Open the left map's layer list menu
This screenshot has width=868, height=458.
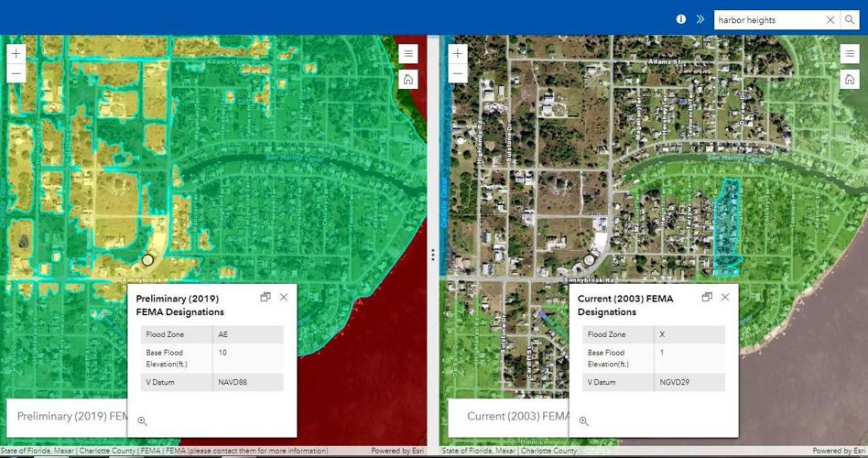click(408, 54)
